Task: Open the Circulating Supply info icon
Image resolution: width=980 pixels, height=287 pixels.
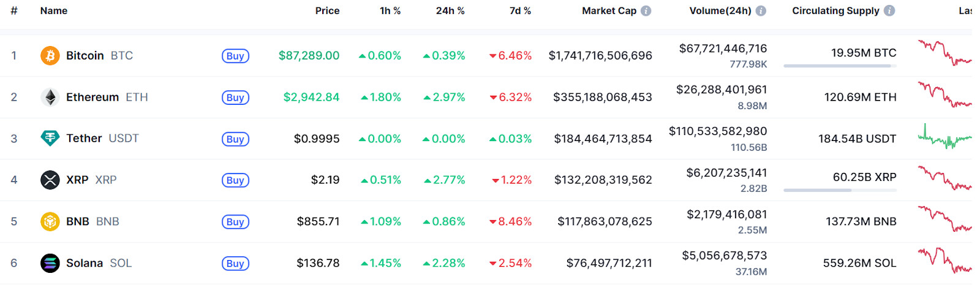Action: pos(889,11)
